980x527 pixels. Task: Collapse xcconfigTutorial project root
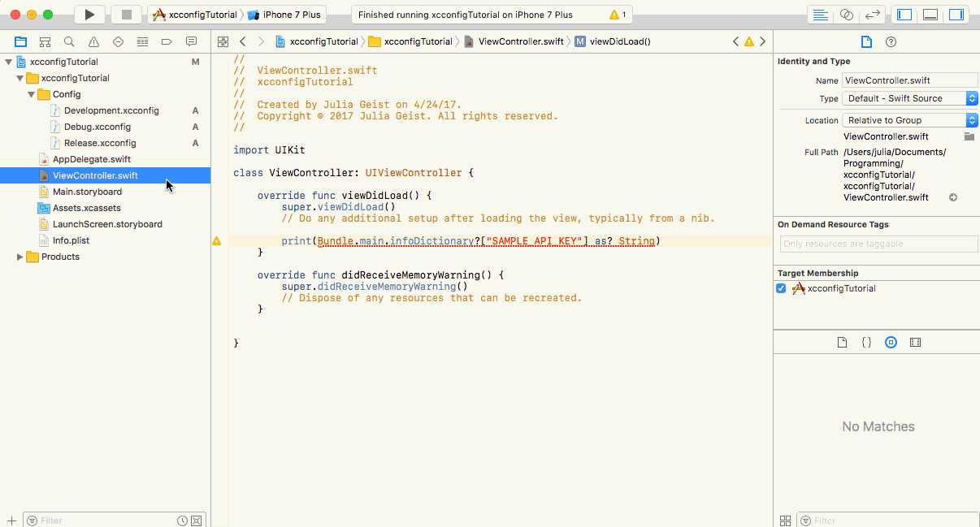pyautogui.click(x=9, y=62)
